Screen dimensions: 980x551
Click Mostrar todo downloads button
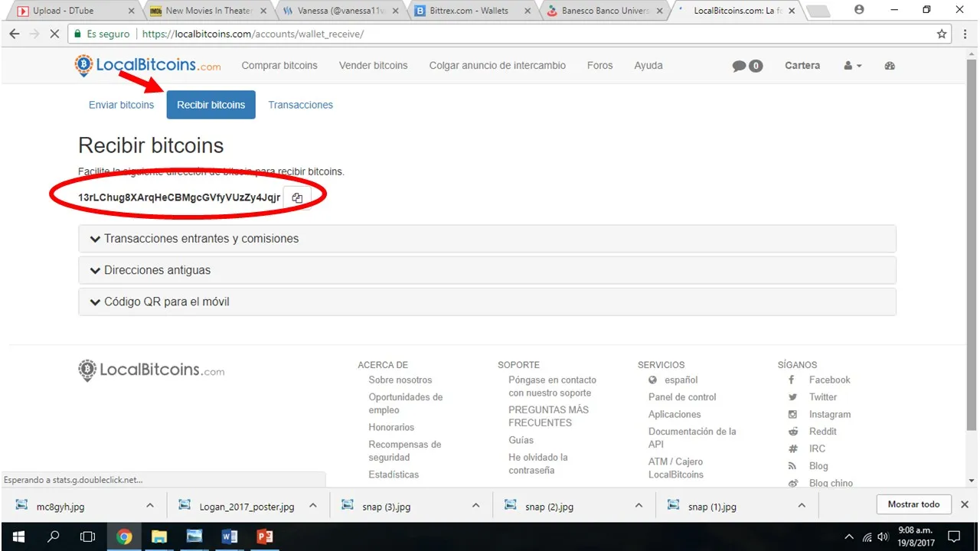coord(913,504)
